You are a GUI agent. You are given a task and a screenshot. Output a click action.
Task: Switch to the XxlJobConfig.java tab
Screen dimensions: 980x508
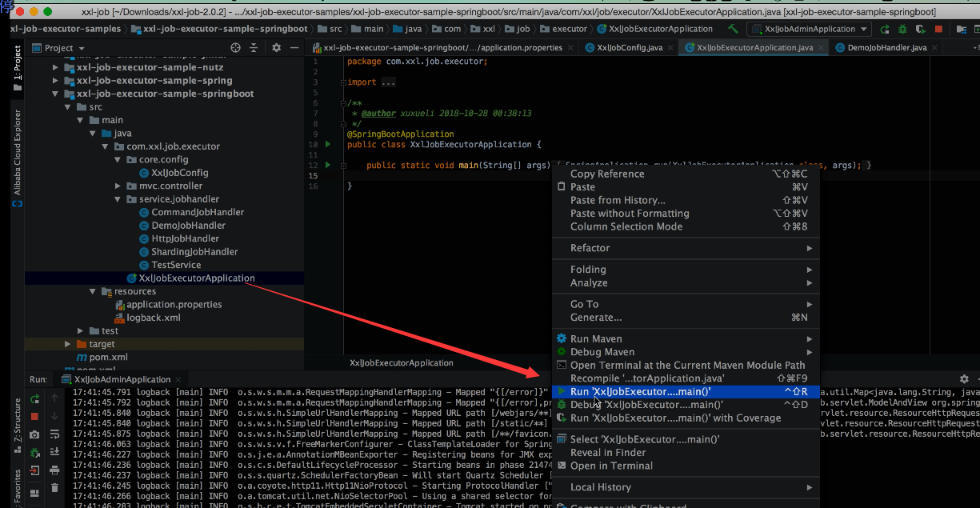(630, 48)
